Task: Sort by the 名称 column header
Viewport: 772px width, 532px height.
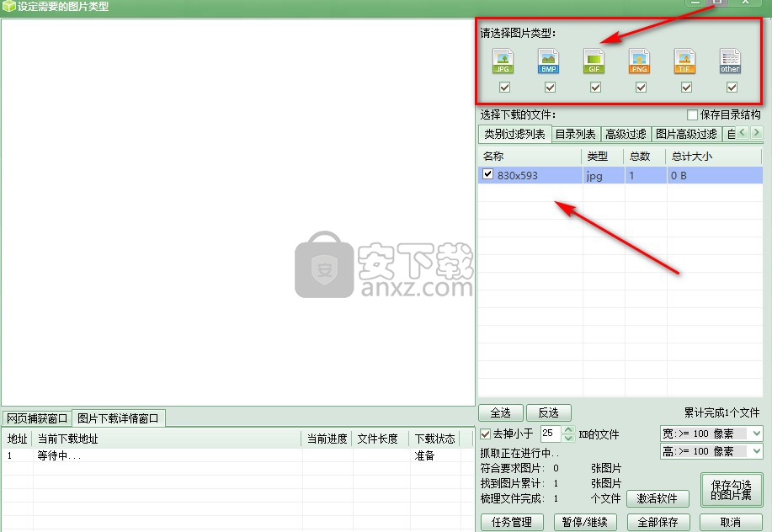Action: (x=530, y=157)
